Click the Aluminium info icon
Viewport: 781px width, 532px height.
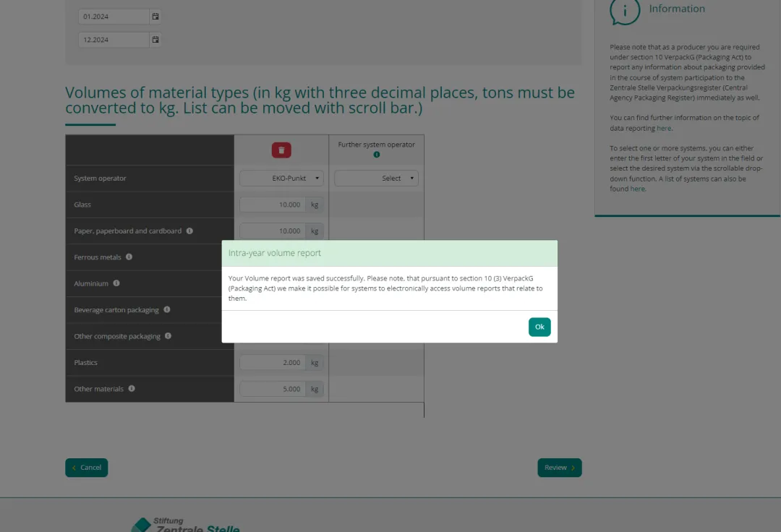[116, 283]
